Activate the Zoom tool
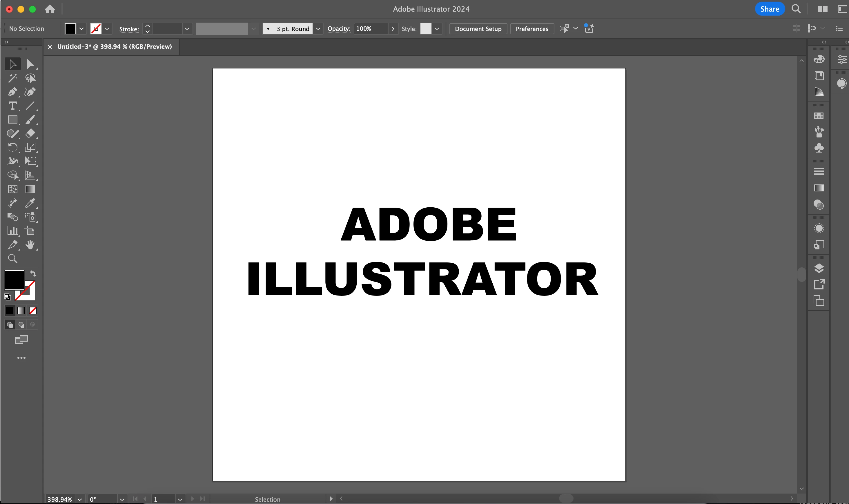 [12, 259]
